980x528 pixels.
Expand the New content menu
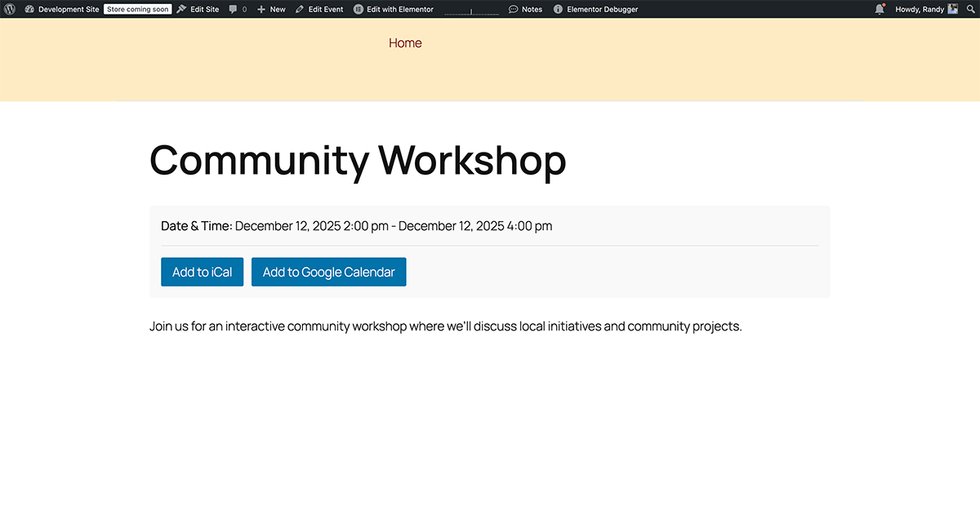click(271, 9)
